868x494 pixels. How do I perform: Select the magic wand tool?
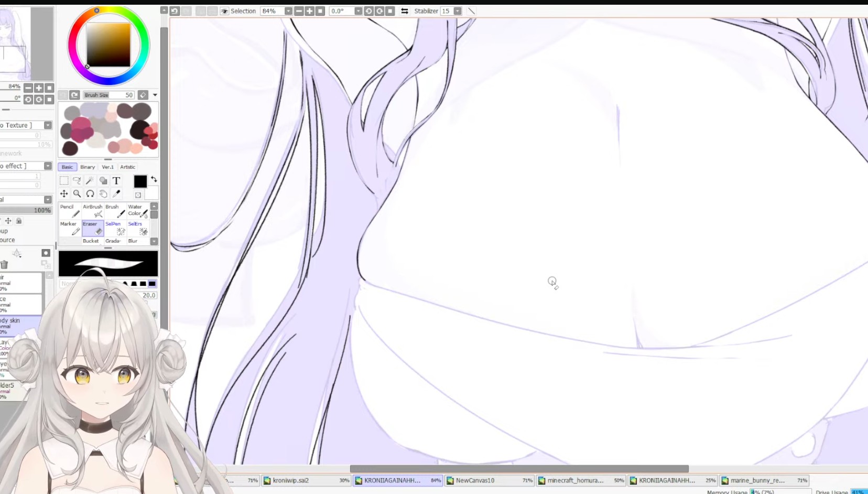(x=90, y=180)
